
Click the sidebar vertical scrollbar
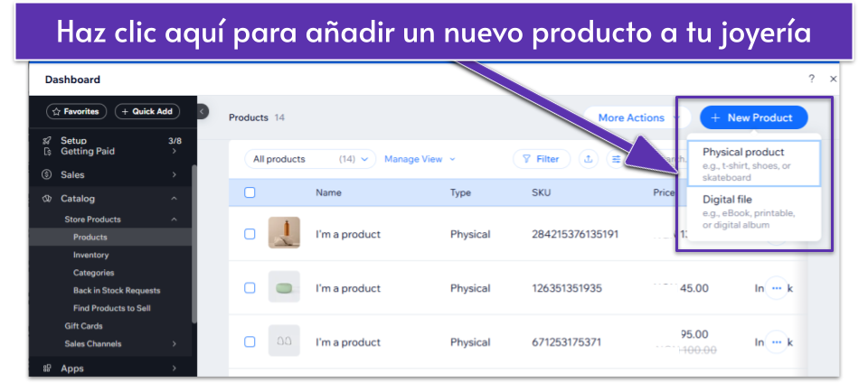tap(193, 243)
